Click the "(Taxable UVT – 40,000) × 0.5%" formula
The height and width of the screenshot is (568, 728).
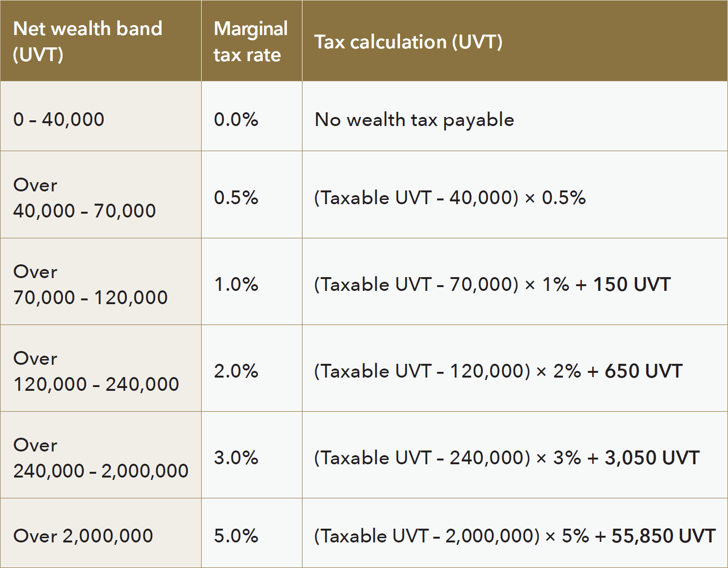(x=450, y=198)
